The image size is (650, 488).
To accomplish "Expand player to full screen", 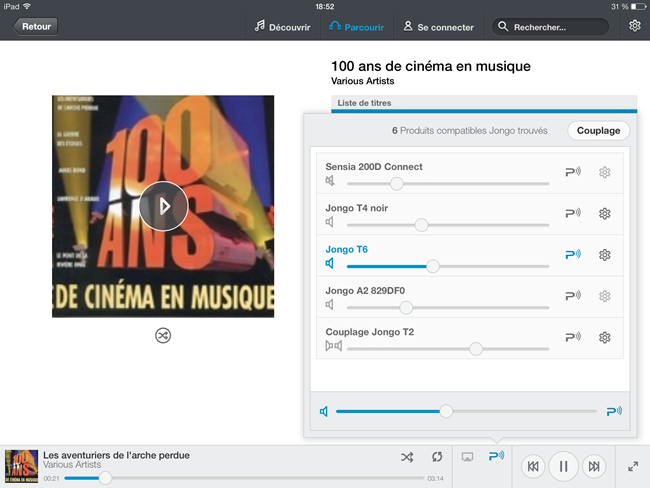I will (x=633, y=466).
